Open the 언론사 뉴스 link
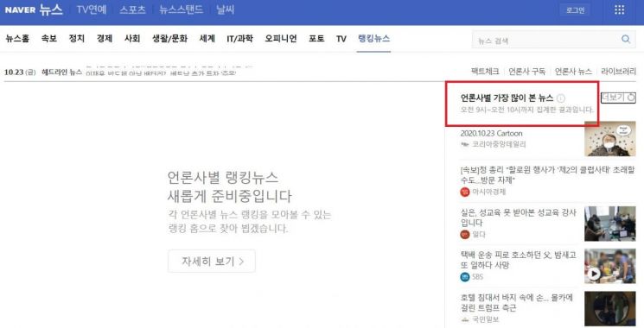Viewport: 644px width, 328px height. click(x=573, y=72)
